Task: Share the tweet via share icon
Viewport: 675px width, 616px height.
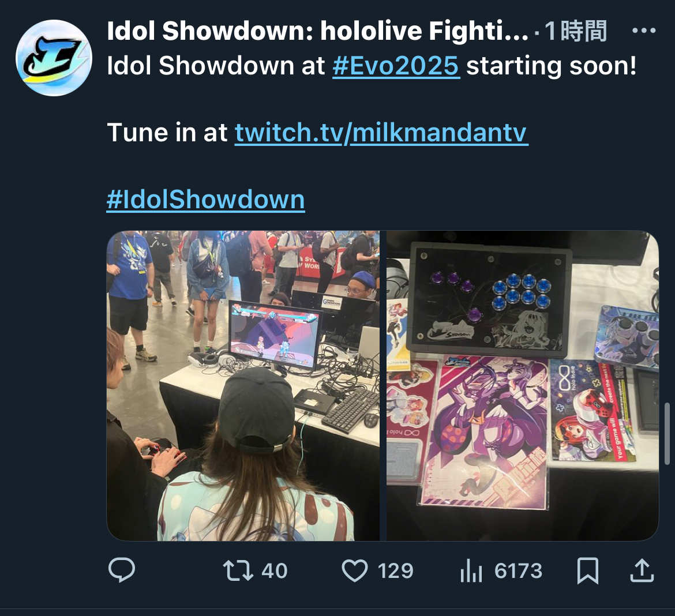Action: (642, 570)
